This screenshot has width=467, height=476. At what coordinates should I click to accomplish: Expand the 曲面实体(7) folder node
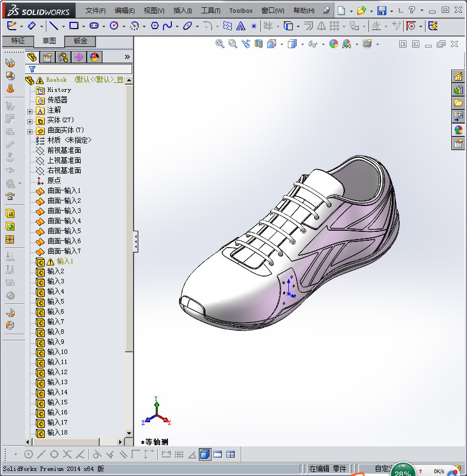[x=30, y=132]
